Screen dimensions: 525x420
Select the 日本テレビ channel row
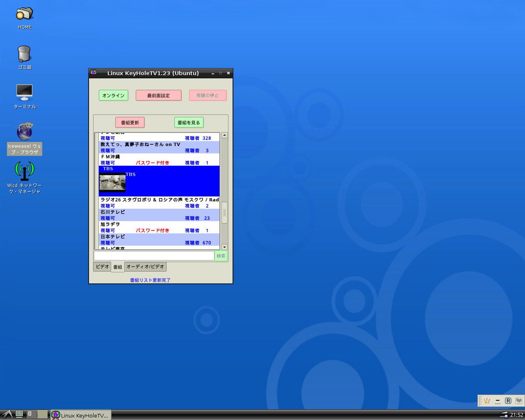click(159, 240)
